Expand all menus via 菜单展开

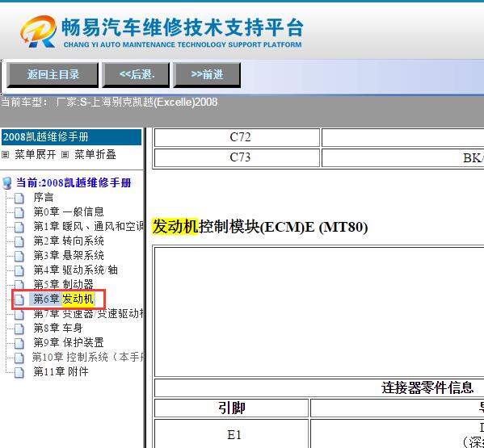(x=36, y=154)
